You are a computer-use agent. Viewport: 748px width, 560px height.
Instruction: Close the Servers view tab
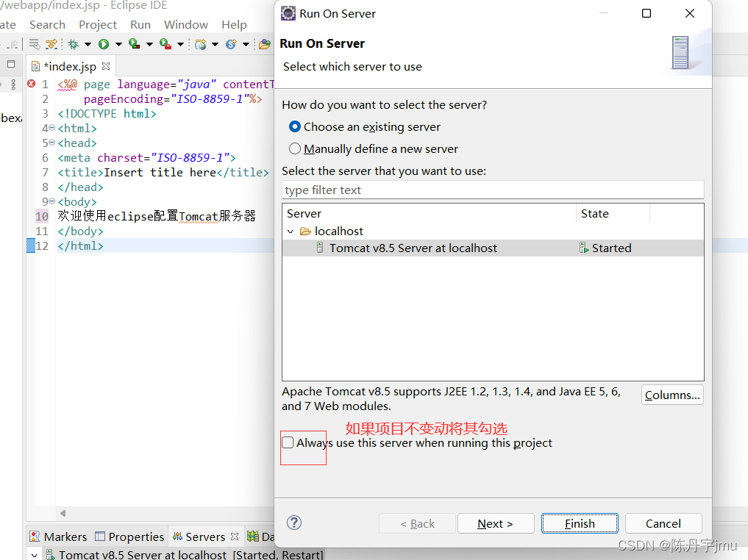tap(234, 536)
